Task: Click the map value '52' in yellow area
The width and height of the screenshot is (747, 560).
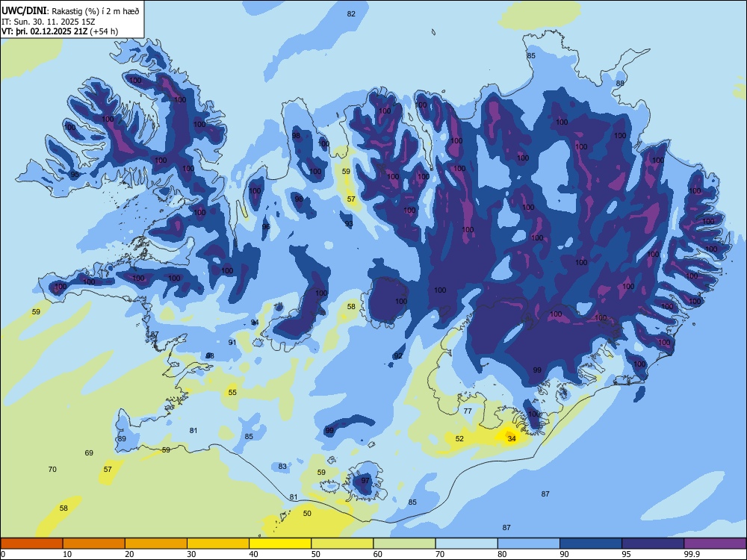Action: (x=459, y=438)
